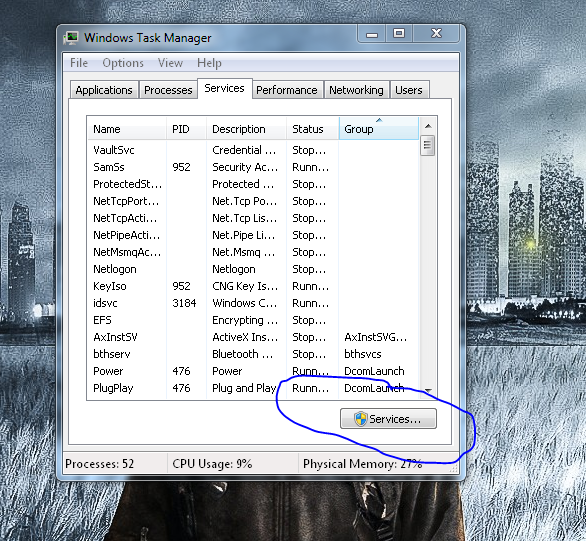Image resolution: width=586 pixels, height=541 pixels.
Task: Click the scrollbar up arrow
Action: (428, 126)
